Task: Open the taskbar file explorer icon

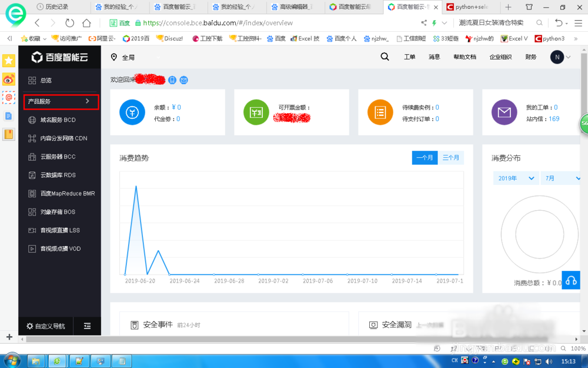Action: 36,362
